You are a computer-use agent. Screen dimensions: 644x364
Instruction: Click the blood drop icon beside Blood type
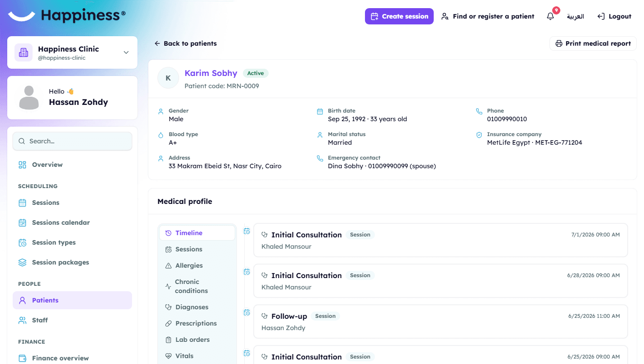(161, 135)
